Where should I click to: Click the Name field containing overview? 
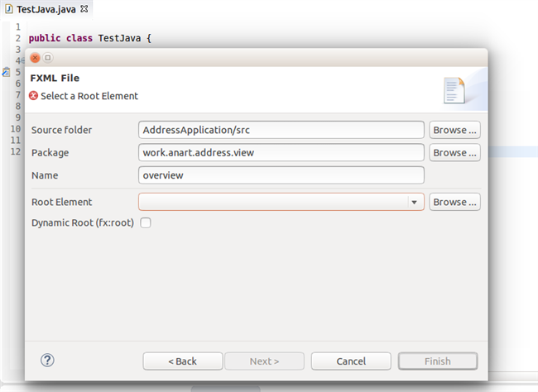pyautogui.click(x=281, y=175)
